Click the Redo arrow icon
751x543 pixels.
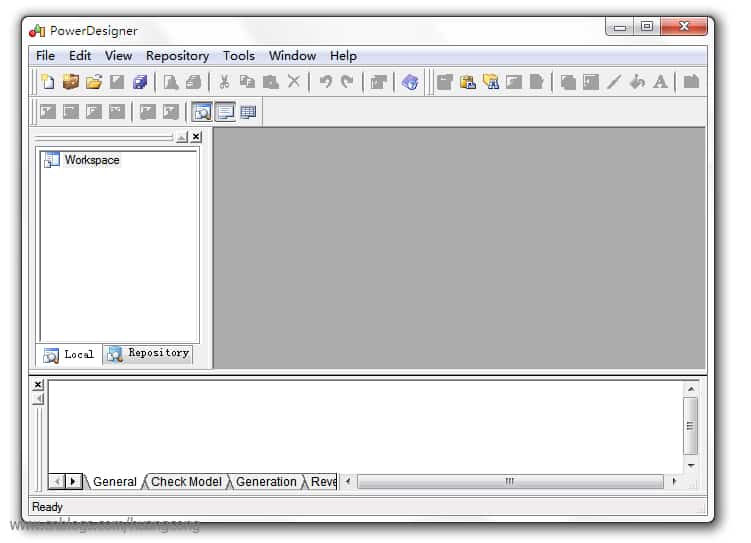coord(348,82)
